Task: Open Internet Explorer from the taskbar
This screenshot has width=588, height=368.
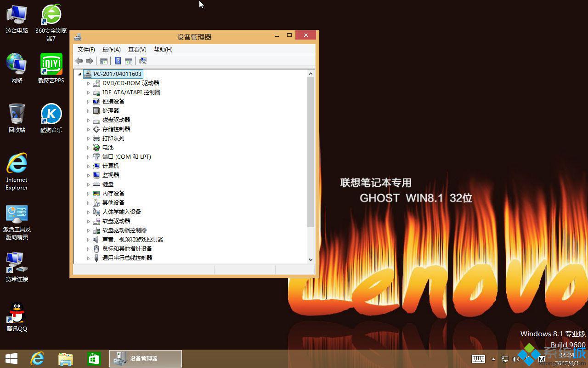Action: pos(37,359)
